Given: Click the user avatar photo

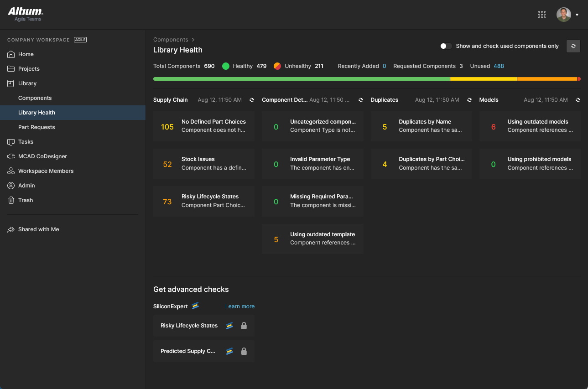Looking at the screenshot, I should coord(563,15).
